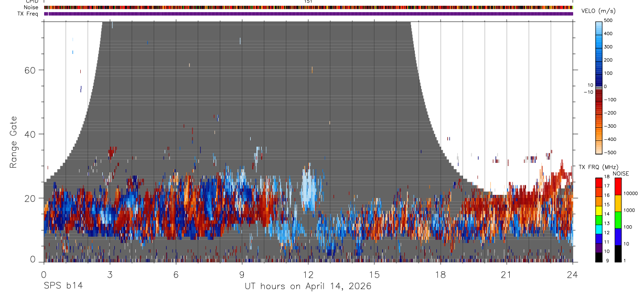
Task: Click the 14 label on TX FRQ legend
Action: tap(606, 214)
